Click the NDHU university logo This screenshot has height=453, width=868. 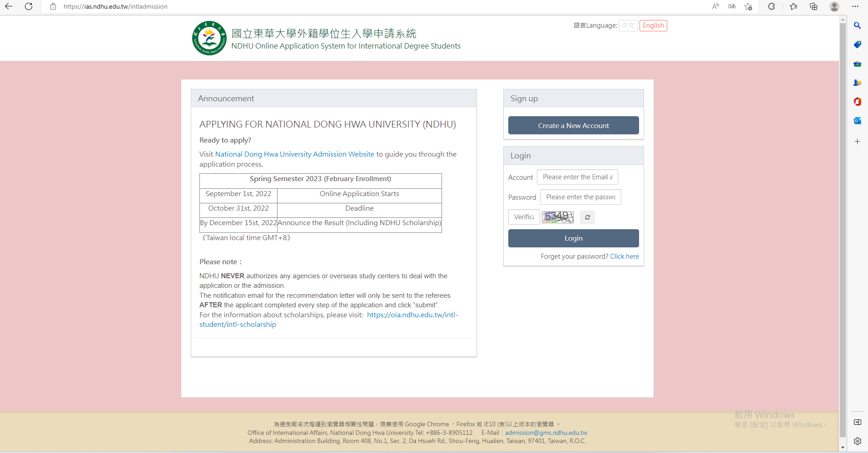[x=209, y=38]
